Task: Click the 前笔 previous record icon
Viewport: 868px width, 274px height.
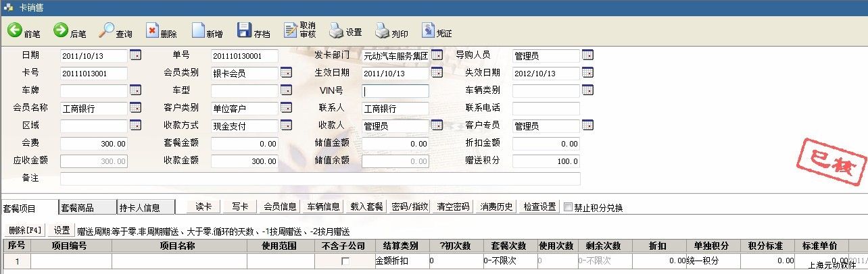Action: (x=15, y=30)
